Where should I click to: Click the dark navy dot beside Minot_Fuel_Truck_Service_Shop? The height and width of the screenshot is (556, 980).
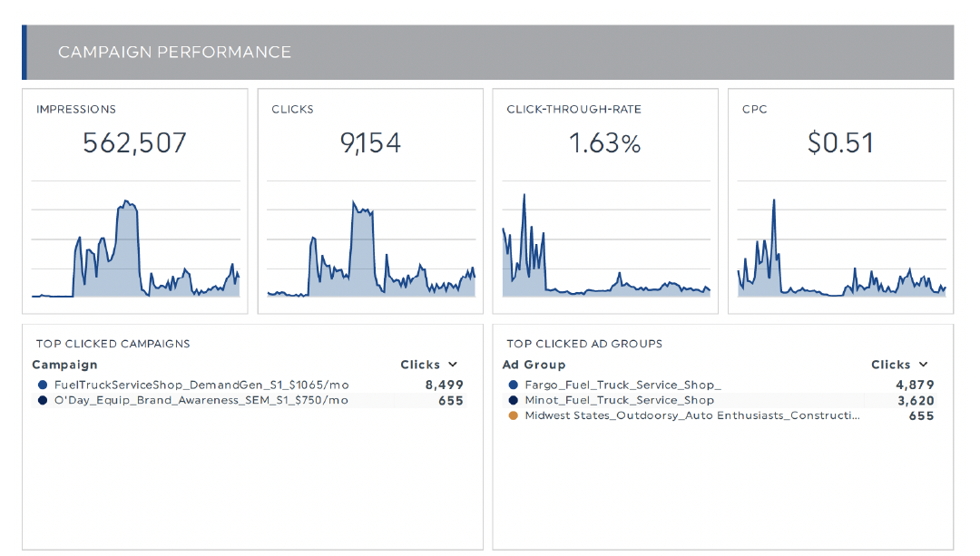(x=513, y=400)
